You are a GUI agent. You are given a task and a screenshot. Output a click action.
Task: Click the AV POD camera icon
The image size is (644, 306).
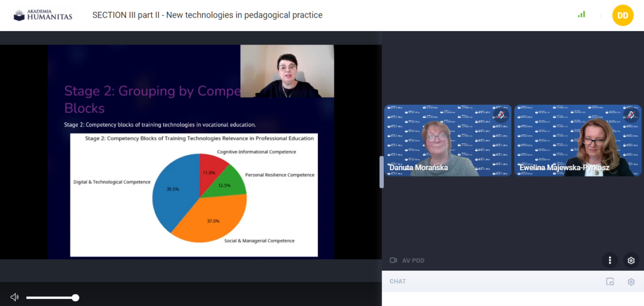coord(393,260)
